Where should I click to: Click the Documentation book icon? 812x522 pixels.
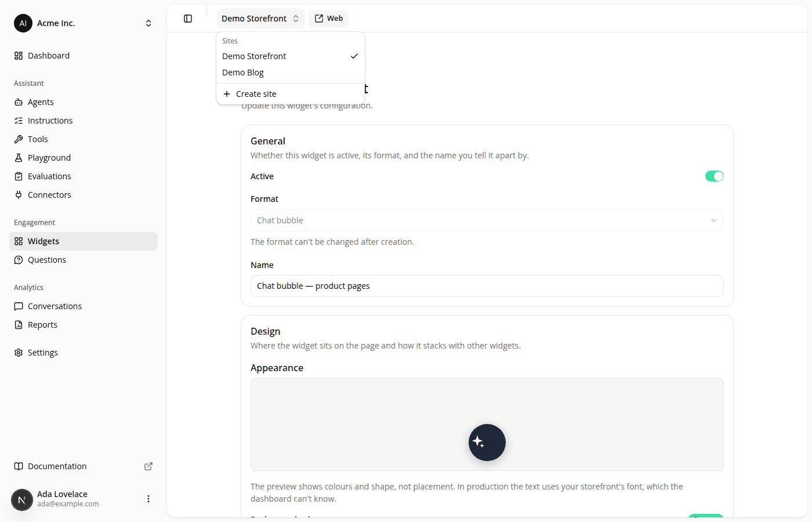coord(19,466)
